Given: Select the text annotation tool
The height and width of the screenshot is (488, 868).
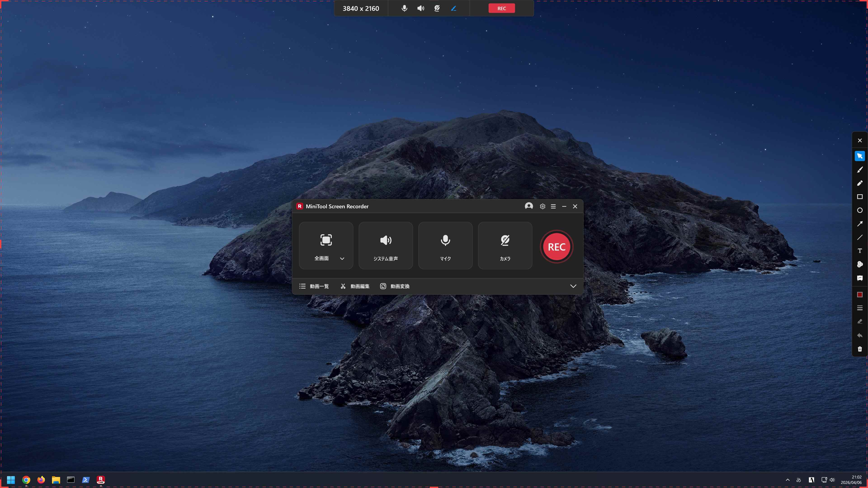Looking at the screenshot, I should tap(860, 251).
